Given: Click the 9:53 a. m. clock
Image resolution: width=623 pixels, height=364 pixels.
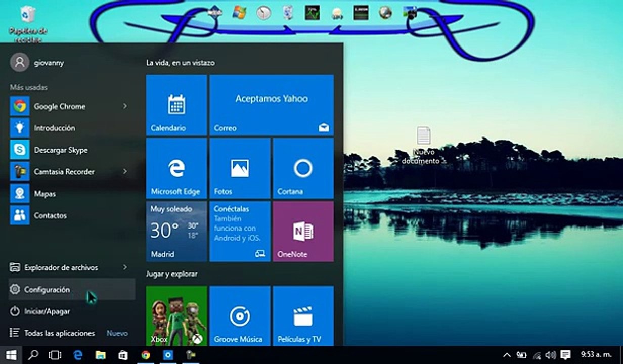Looking at the screenshot, I should coord(596,355).
